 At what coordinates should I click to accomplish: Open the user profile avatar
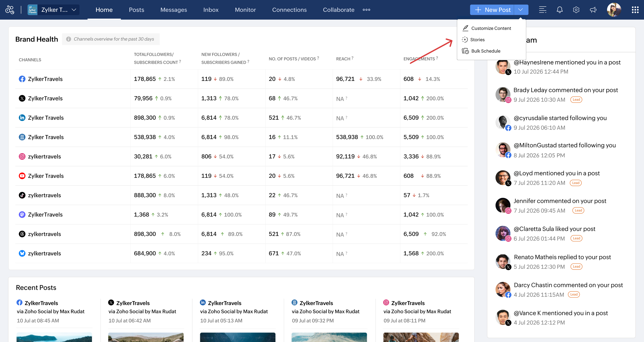[x=614, y=10]
